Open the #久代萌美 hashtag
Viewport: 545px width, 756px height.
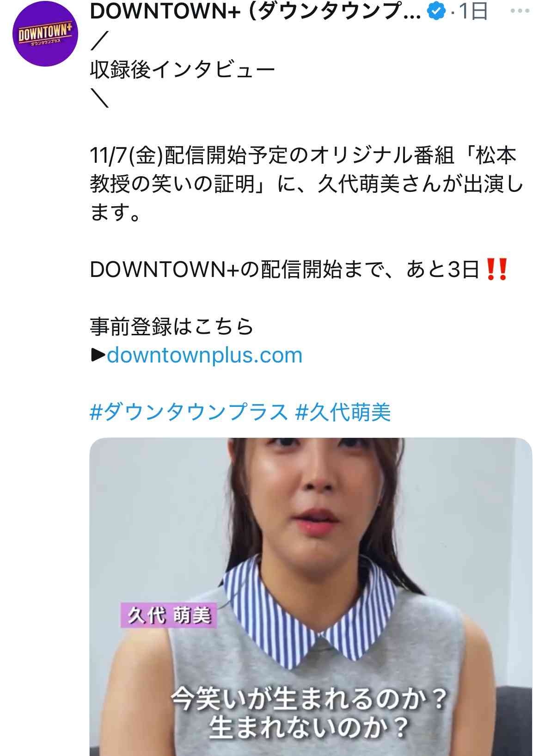click(343, 412)
